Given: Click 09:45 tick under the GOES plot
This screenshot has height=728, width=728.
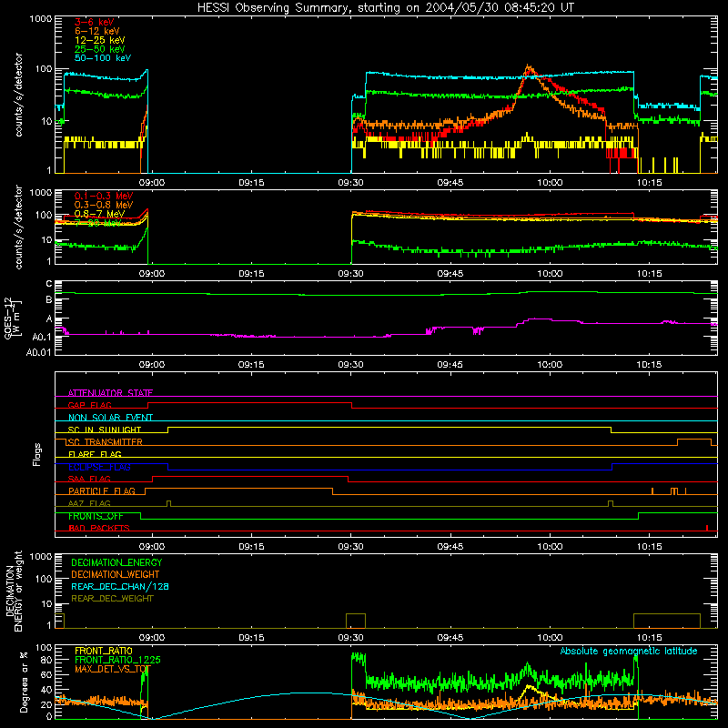Looking at the screenshot, I should 450,365.
